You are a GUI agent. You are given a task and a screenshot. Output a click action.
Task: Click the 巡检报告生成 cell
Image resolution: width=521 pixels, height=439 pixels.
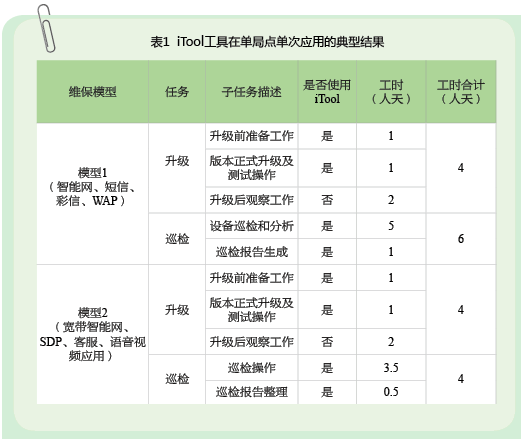pos(252,252)
